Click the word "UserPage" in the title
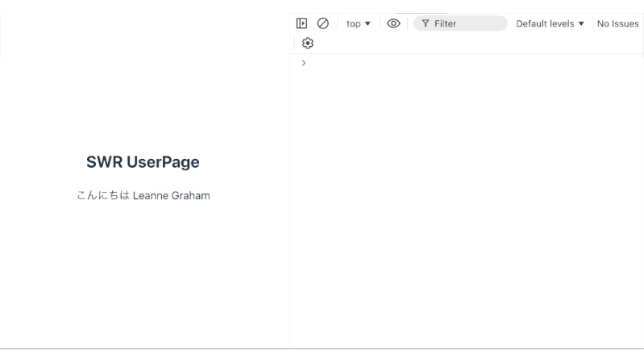Viewport: 644px width, 363px height. (x=163, y=162)
